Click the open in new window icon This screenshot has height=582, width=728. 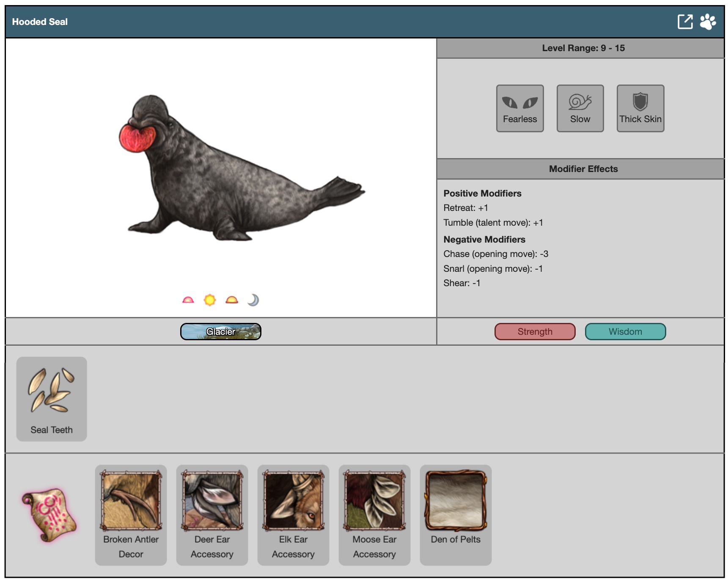point(685,22)
